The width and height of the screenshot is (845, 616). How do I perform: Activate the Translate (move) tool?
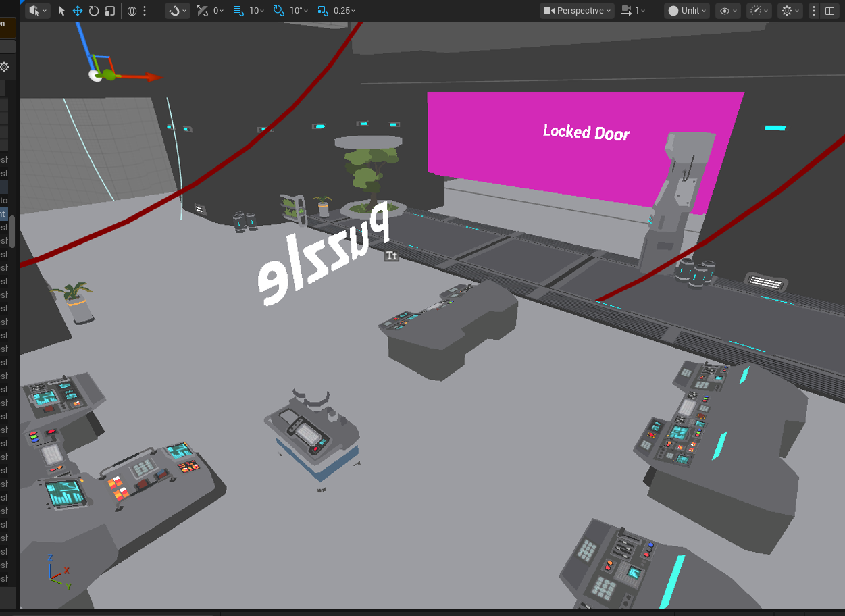click(x=77, y=11)
